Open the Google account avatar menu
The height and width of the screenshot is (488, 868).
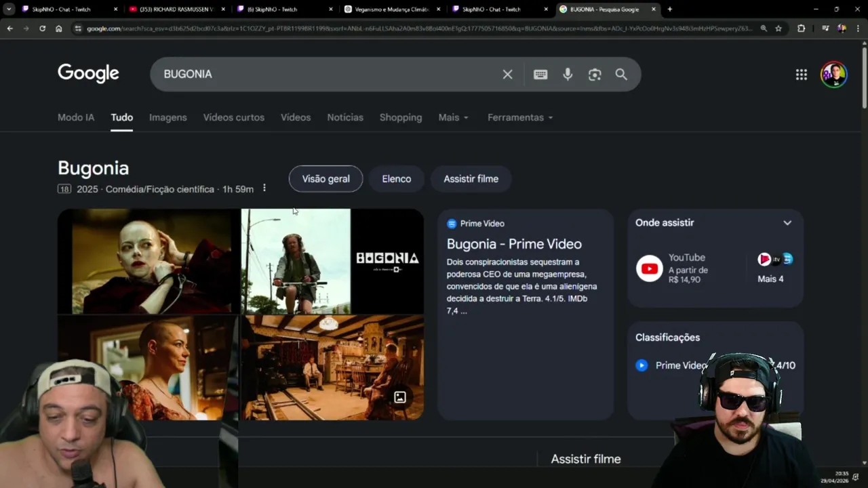coord(833,75)
